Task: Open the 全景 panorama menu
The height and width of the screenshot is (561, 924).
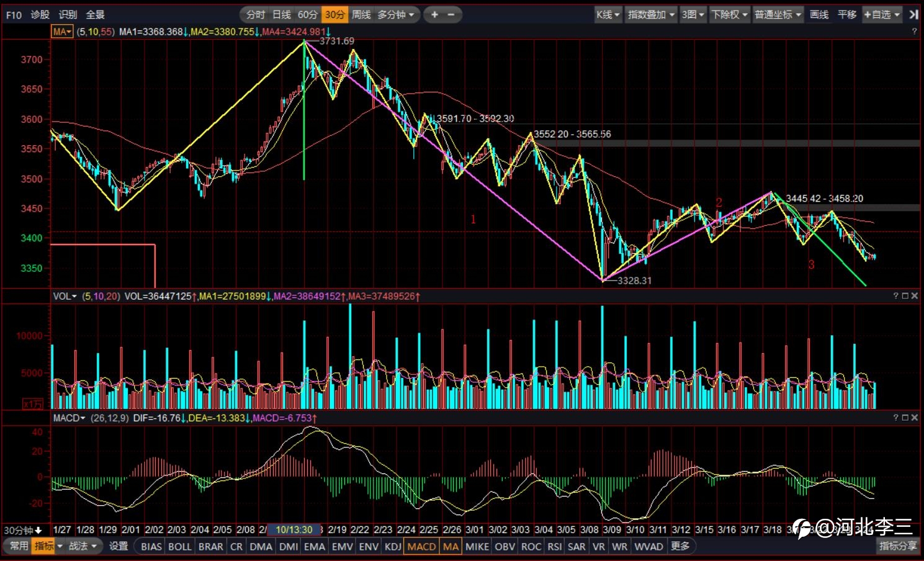Action: click(95, 14)
